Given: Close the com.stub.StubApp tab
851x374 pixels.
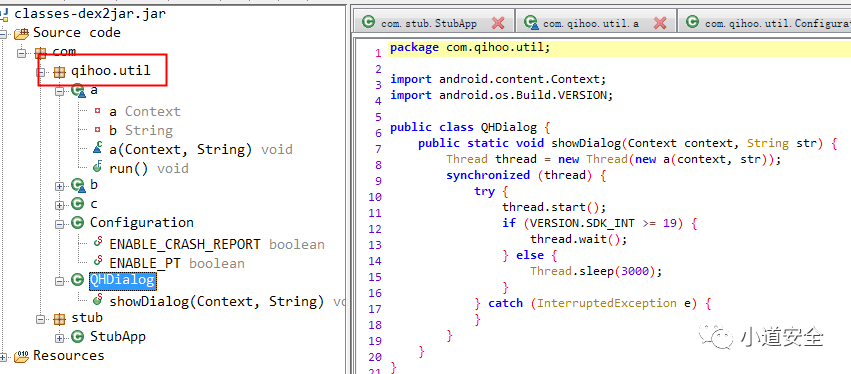Looking at the screenshot, I should [x=498, y=23].
